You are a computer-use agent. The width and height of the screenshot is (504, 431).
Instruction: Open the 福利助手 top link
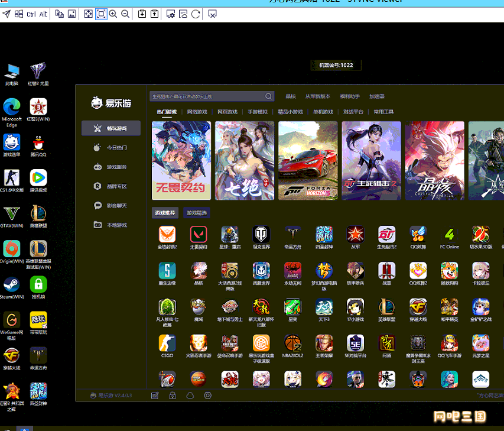coord(350,96)
